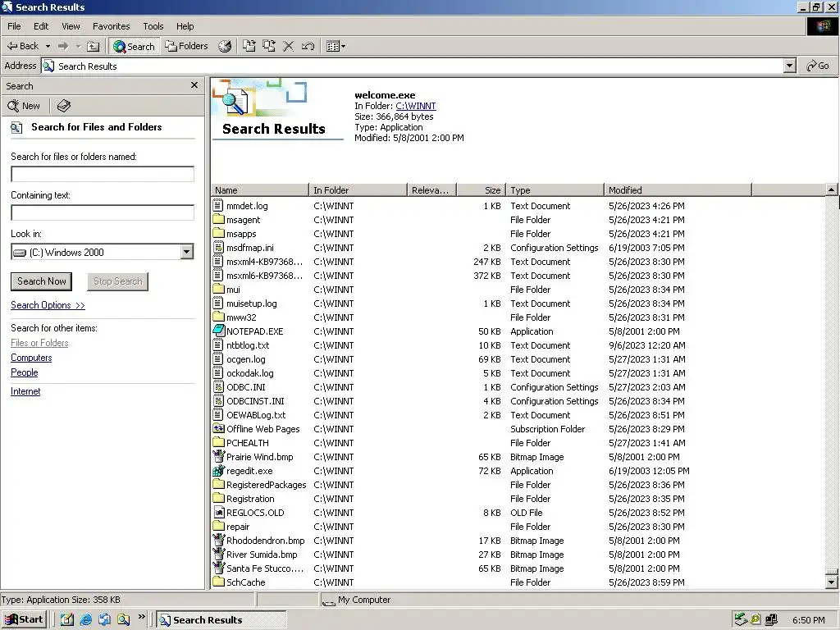
Task: Toggle the Folders pane toolbar button
Action: (x=186, y=46)
